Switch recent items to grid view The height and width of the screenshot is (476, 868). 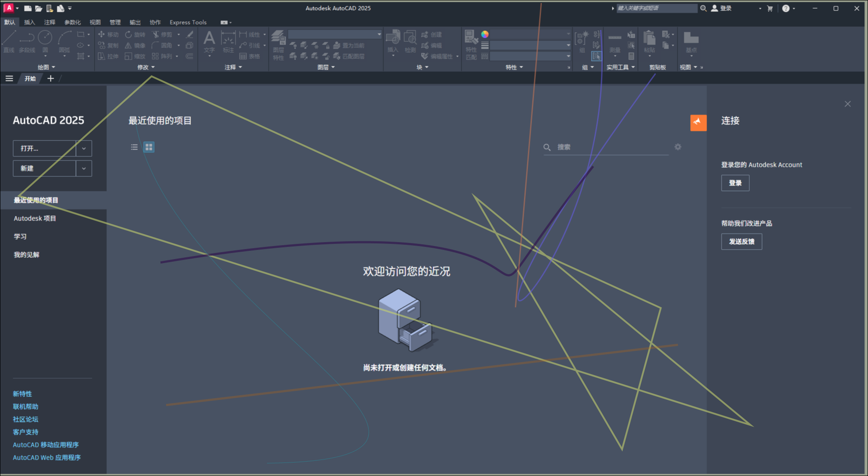(149, 147)
